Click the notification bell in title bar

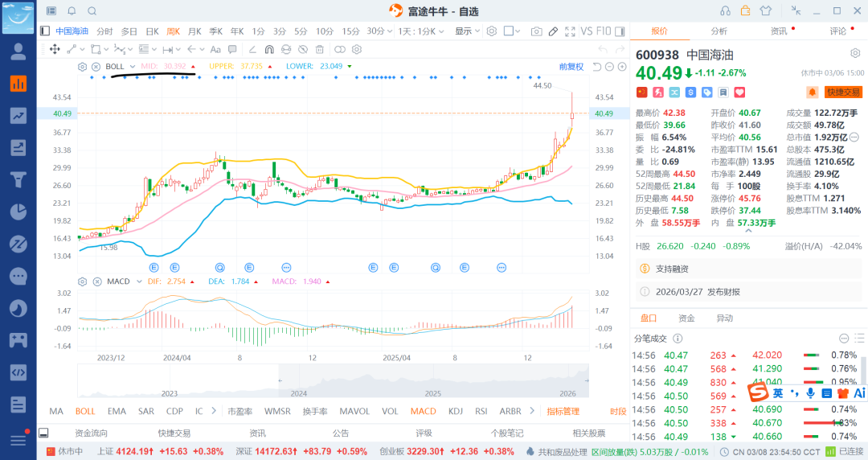tap(72, 10)
